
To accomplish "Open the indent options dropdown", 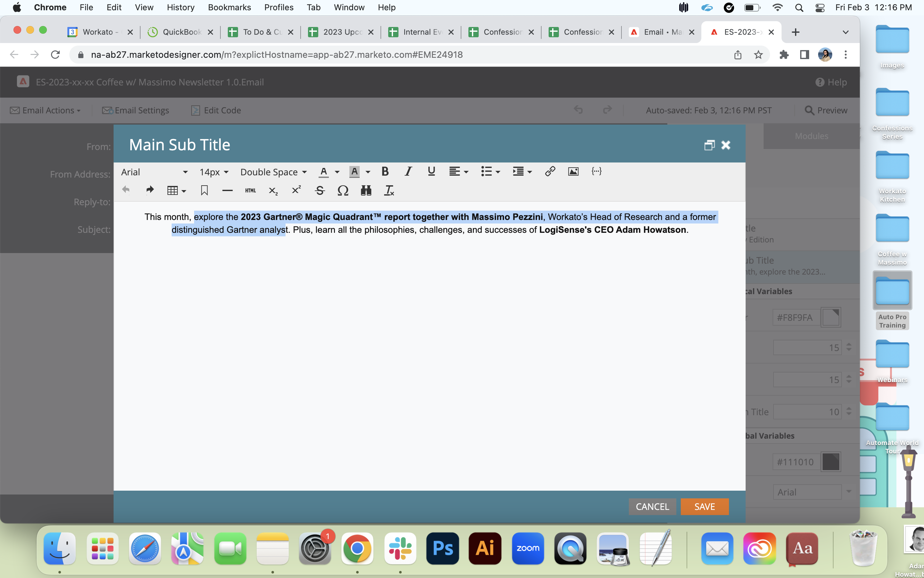I will tap(522, 172).
